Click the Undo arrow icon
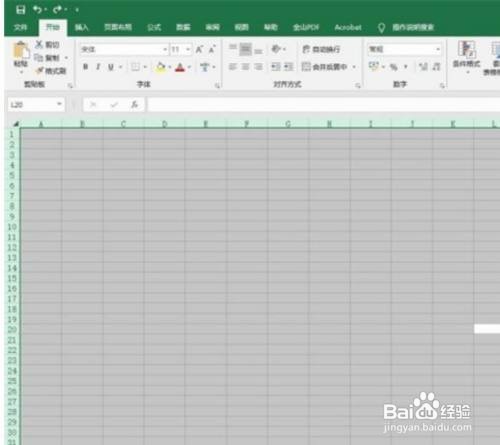The width and height of the screenshot is (500, 445). point(37,10)
